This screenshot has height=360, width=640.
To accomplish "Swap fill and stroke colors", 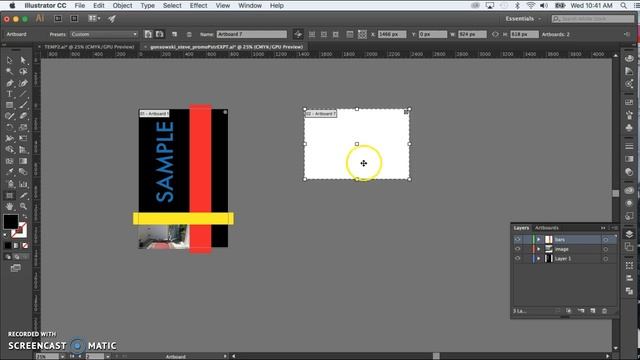I will click(24, 216).
